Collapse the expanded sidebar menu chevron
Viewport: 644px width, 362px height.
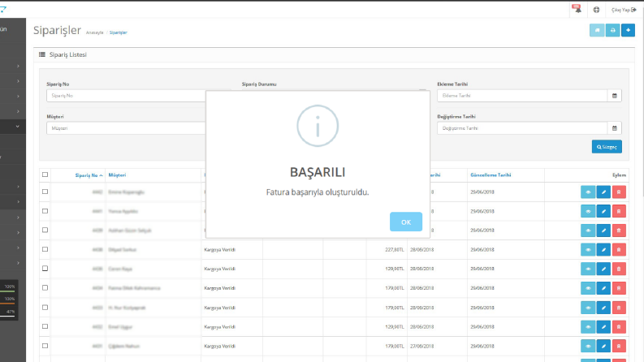click(17, 127)
